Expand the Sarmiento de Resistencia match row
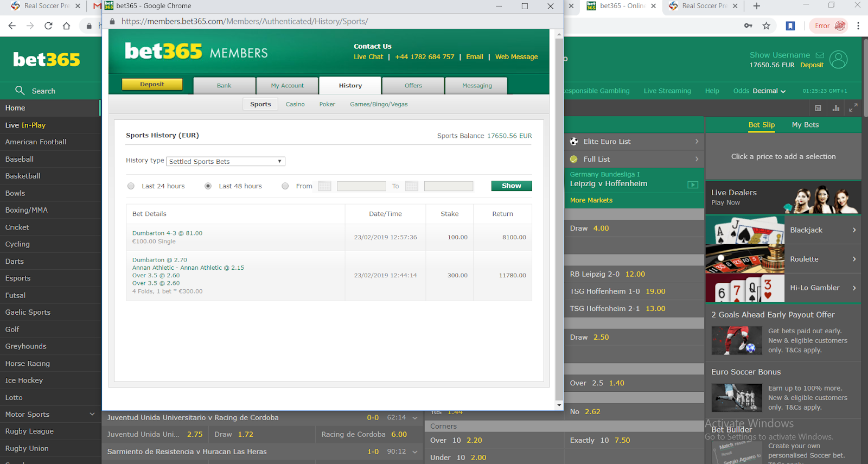This screenshot has width=868, height=464. pos(415,452)
